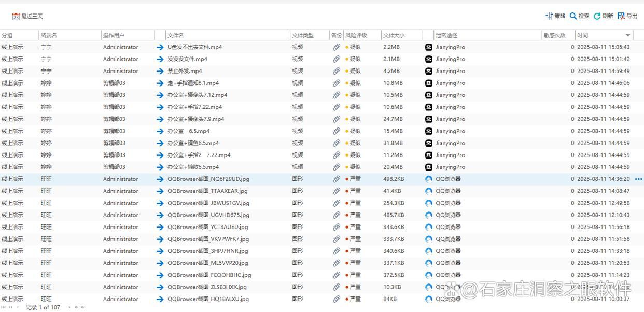Open the three-dot menu on highlighted row

pyautogui.click(x=638, y=179)
